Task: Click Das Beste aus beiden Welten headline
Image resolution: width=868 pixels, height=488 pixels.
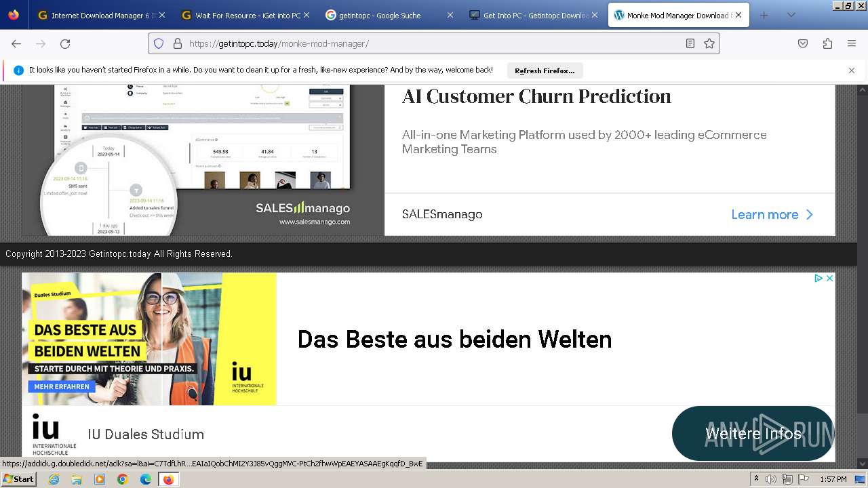Action: (454, 339)
